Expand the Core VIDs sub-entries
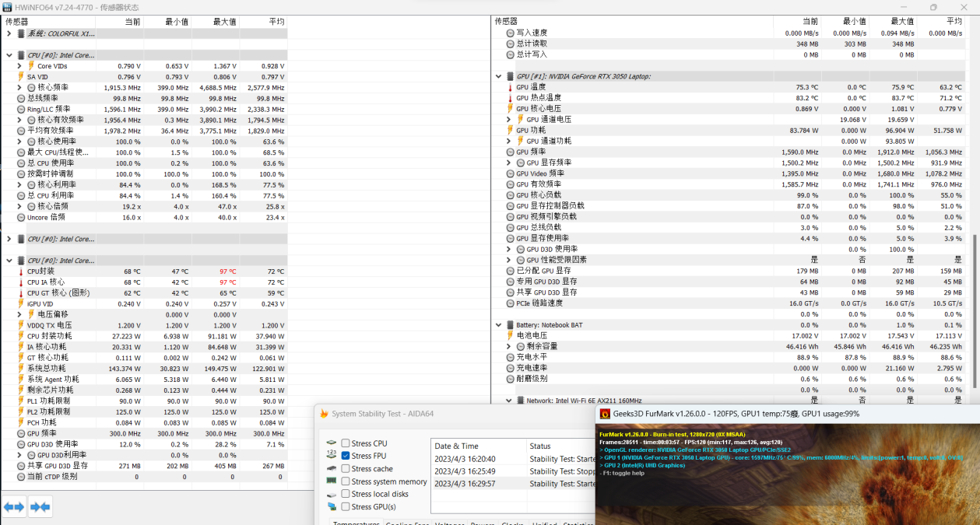The height and width of the screenshot is (525, 980). click(x=19, y=66)
